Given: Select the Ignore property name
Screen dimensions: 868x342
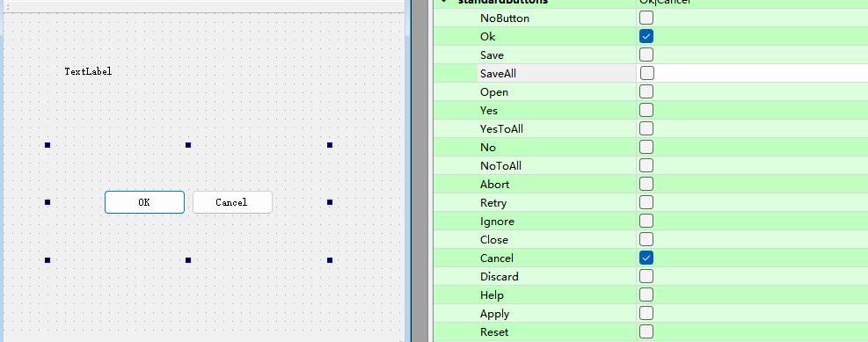Looking at the screenshot, I should pos(497,222).
